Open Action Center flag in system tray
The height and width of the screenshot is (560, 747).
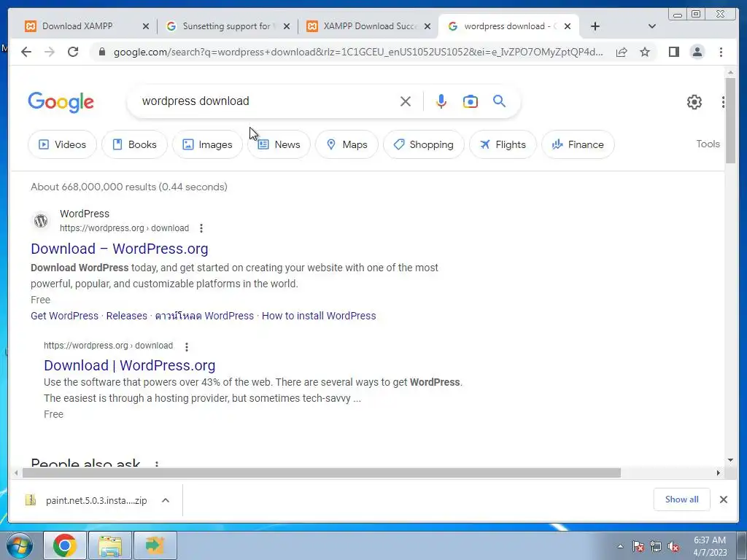tap(638, 547)
